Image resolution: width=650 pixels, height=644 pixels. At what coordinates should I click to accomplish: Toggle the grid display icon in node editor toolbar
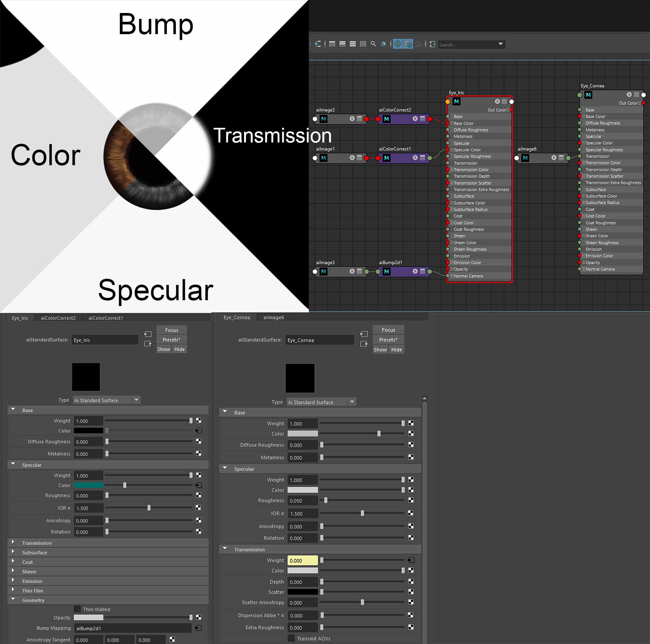[x=398, y=44]
